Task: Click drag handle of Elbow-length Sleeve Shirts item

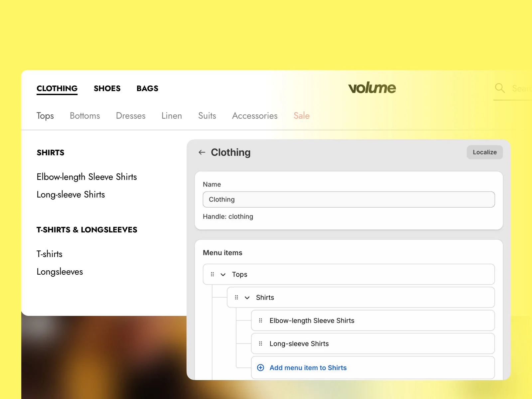Action: (x=260, y=321)
